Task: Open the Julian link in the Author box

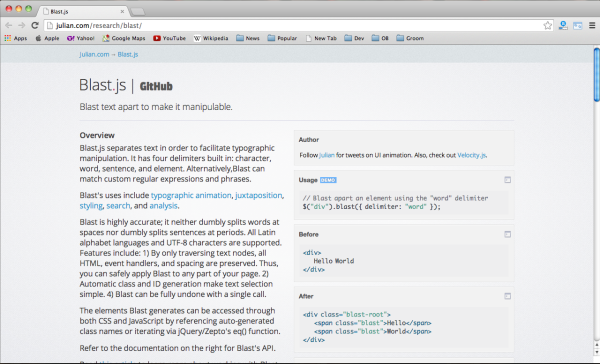Action: (x=327, y=155)
